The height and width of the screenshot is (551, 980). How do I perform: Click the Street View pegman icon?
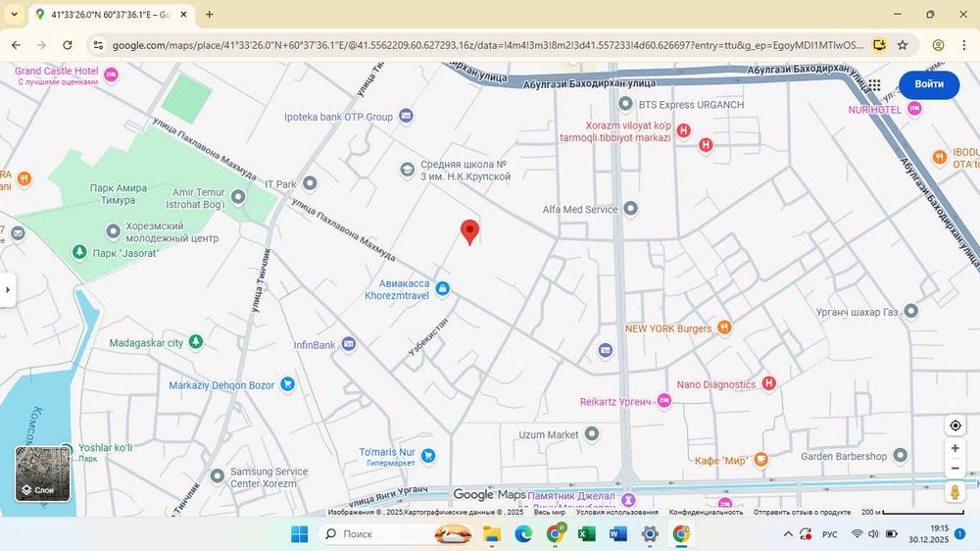point(955,491)
